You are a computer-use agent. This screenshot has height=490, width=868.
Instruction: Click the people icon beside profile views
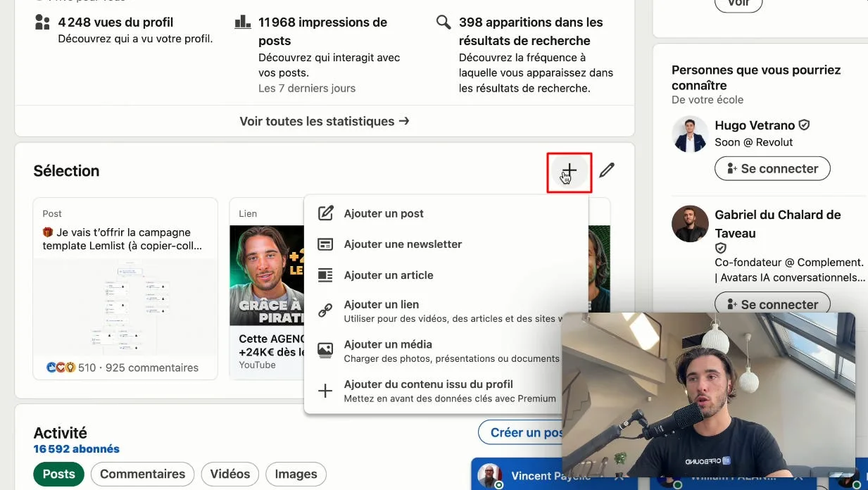(42, 22)
